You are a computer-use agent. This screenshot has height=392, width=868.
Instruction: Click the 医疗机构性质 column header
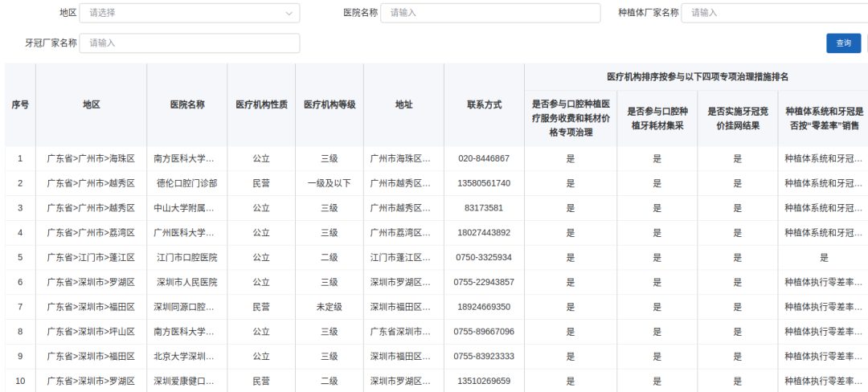pos(261,104)
